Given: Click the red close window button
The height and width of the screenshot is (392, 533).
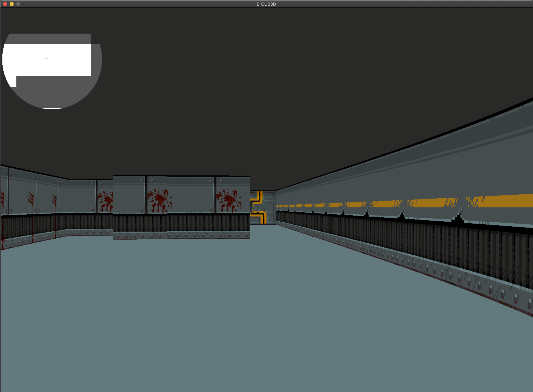Looking at the screenshot, I should pos(5,4).
